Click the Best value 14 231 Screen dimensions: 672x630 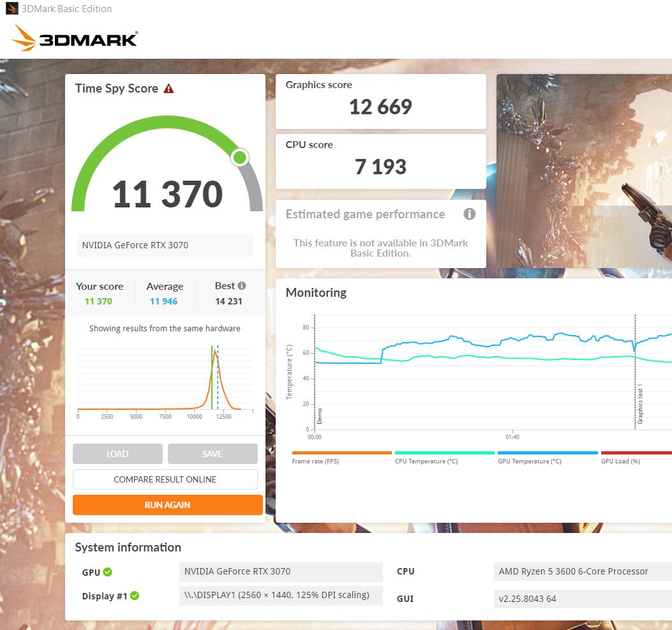click(x=229, y=301)
